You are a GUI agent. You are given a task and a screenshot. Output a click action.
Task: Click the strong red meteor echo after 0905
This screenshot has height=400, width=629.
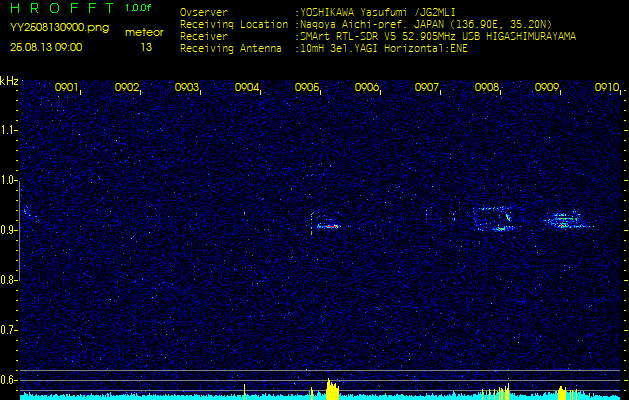coord(329,226)
